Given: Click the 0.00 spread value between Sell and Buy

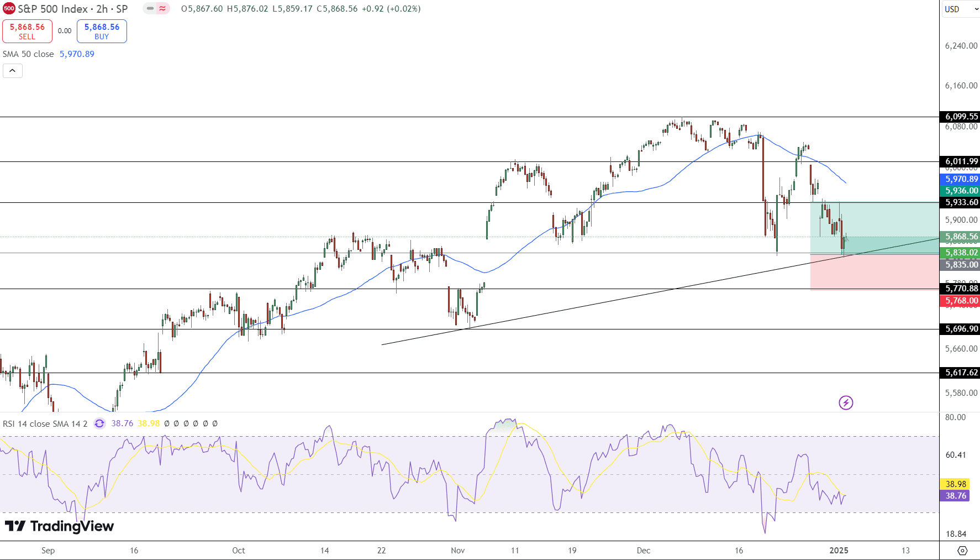Looking at the screenshot, I should click(65, 31).
